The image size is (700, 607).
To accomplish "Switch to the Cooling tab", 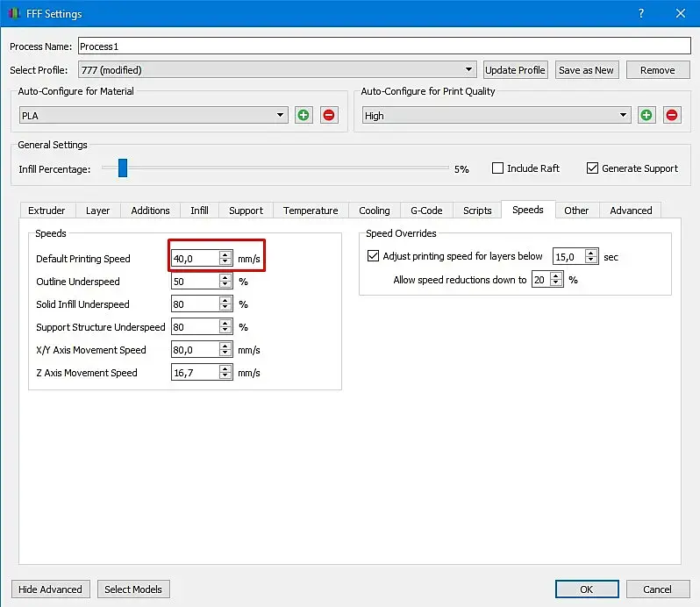I will (x=375, y=211).
